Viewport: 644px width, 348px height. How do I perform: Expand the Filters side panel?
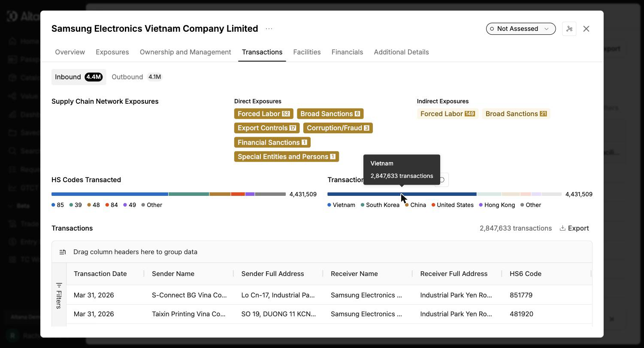(x=59, y=295)
